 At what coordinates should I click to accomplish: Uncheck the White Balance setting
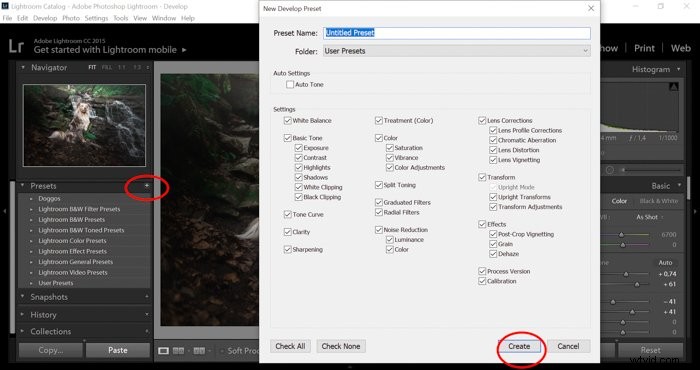[x=288, y=121]
